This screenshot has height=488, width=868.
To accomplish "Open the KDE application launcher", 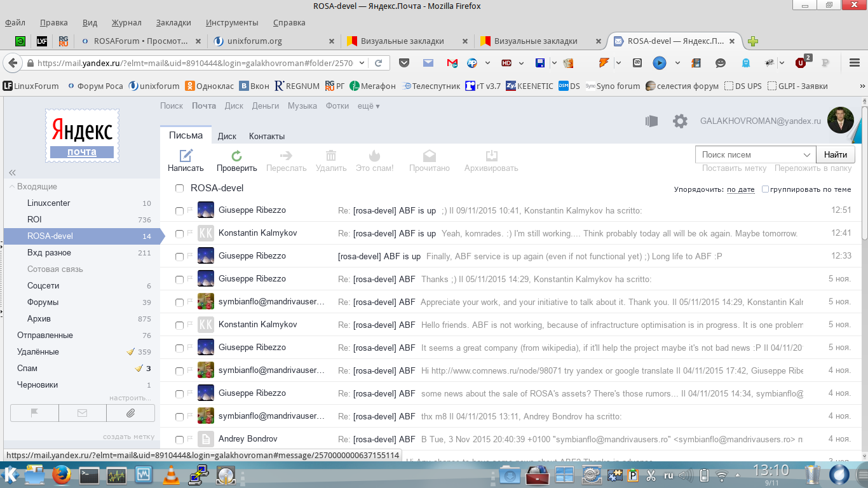I will coord(10,475).
